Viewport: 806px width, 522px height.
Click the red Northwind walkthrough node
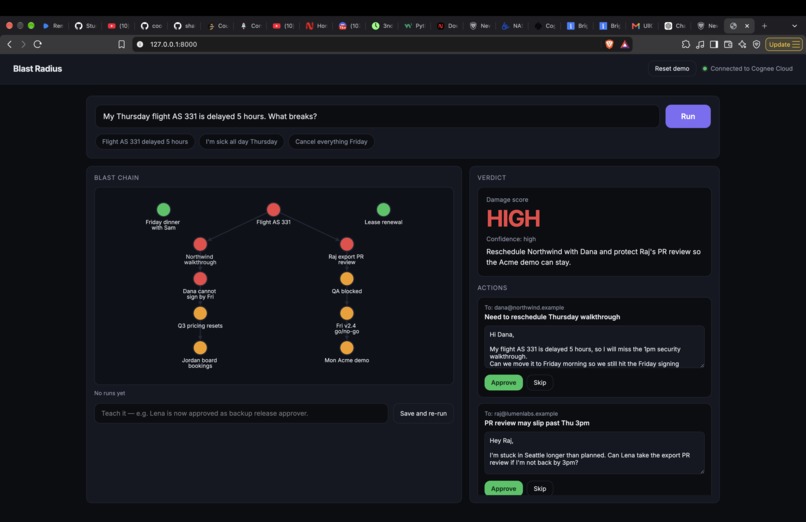click(x=200, y=244)
